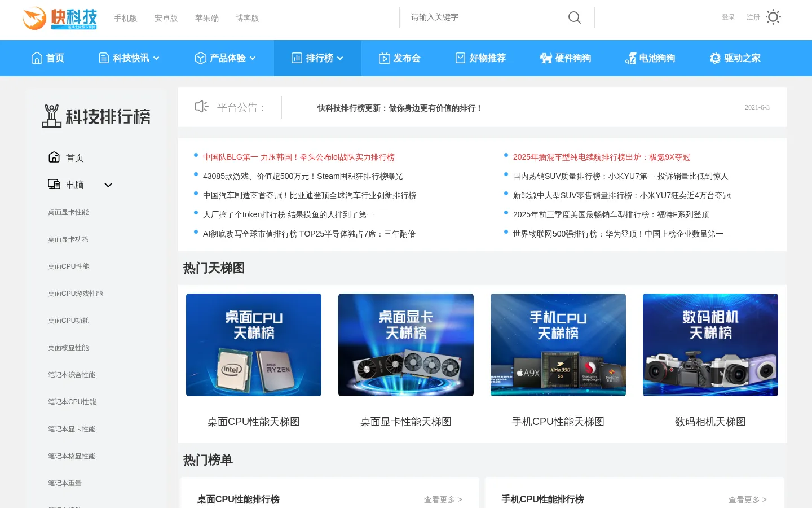The image size is (812, 508).
Task: Collapse the 电脑 sidebar section chevron
Action: coord(108,185)
